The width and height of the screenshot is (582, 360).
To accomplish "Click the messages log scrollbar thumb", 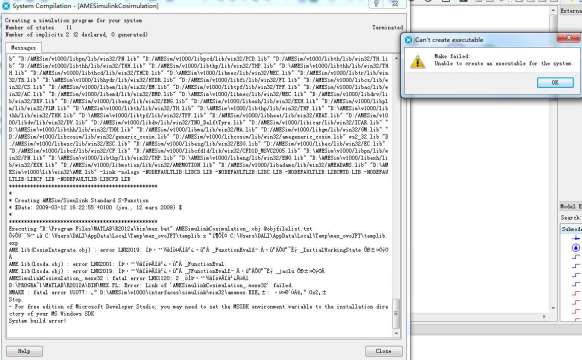I will (396, 314).
